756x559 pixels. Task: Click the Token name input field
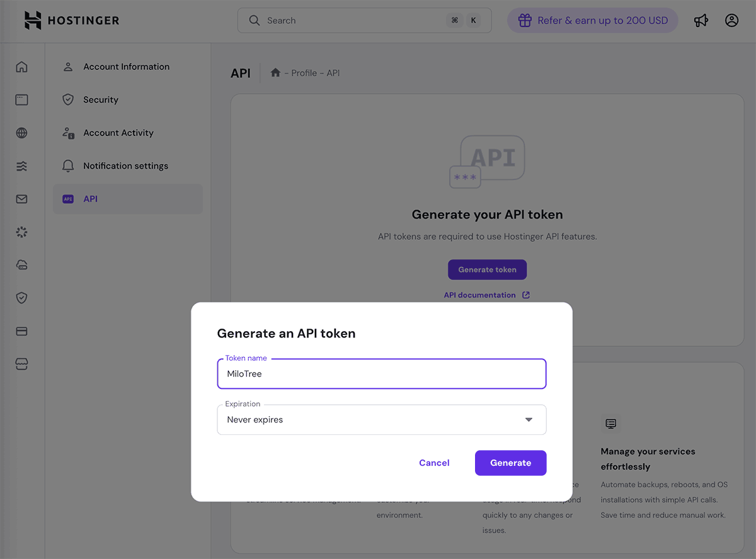[x=381, y=374]
